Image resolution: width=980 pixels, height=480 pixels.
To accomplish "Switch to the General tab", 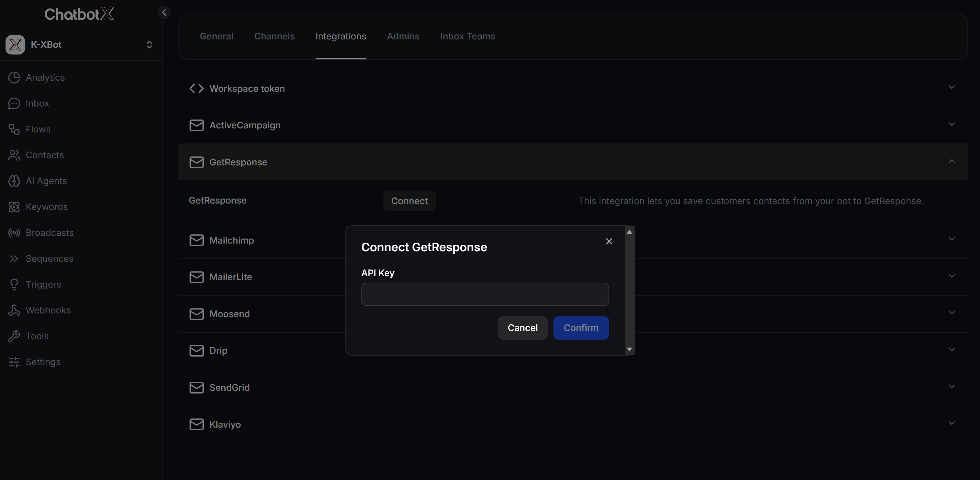I will coord(216,36).
